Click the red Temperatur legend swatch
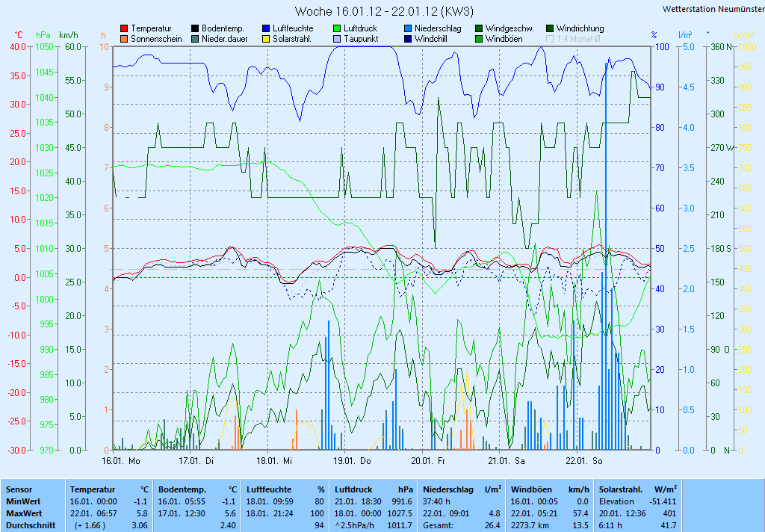This screenshot has width=765, height=532. (x=124, y=28)
